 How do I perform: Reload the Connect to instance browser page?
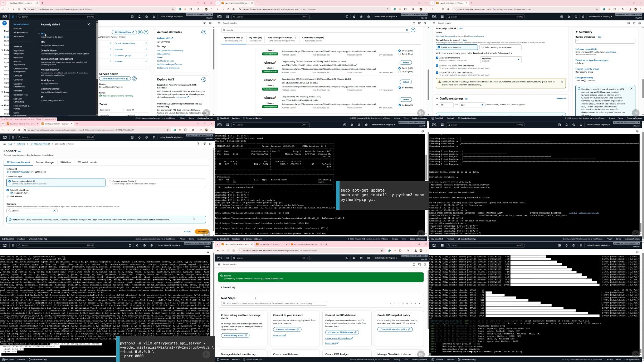point(14,130)
